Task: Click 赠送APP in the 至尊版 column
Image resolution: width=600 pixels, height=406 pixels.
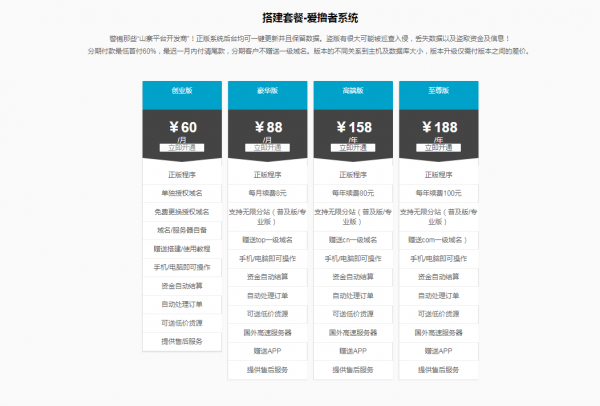Action: coord(439,351)
